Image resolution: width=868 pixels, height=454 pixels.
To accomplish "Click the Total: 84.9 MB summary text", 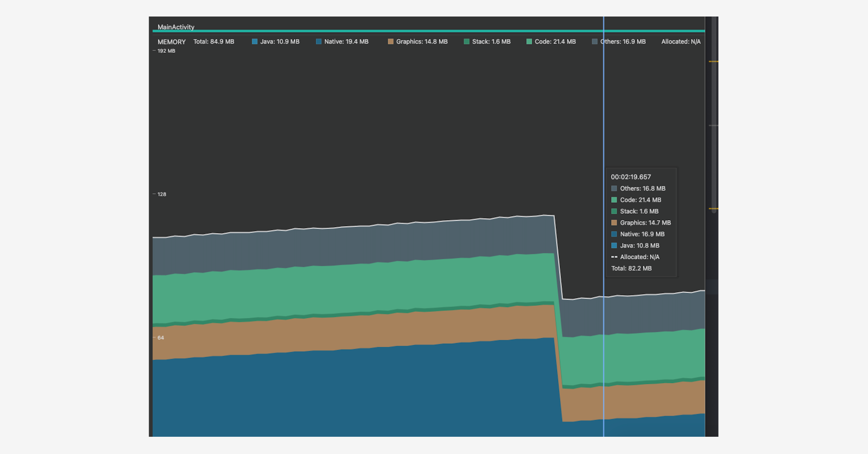I will pos(214,42).
